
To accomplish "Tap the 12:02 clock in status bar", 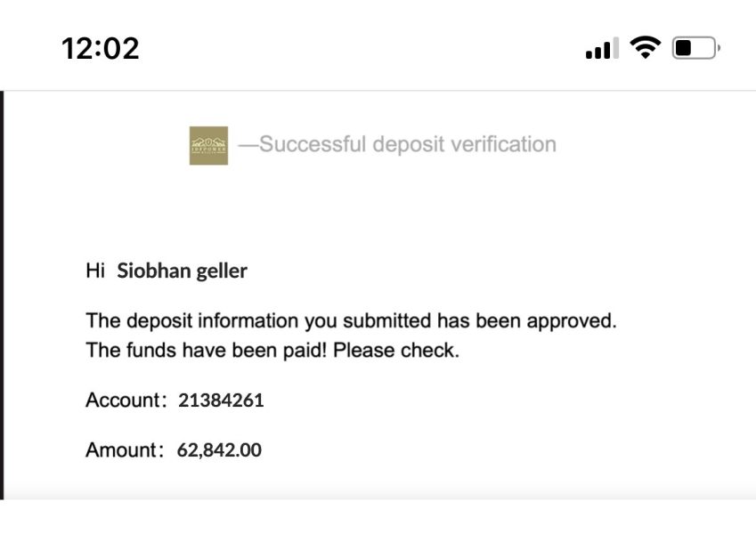I will pos(100,48).
